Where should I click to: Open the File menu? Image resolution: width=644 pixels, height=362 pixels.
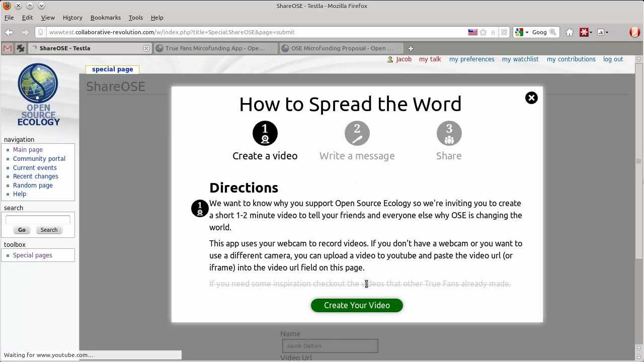tap(9, 18)
